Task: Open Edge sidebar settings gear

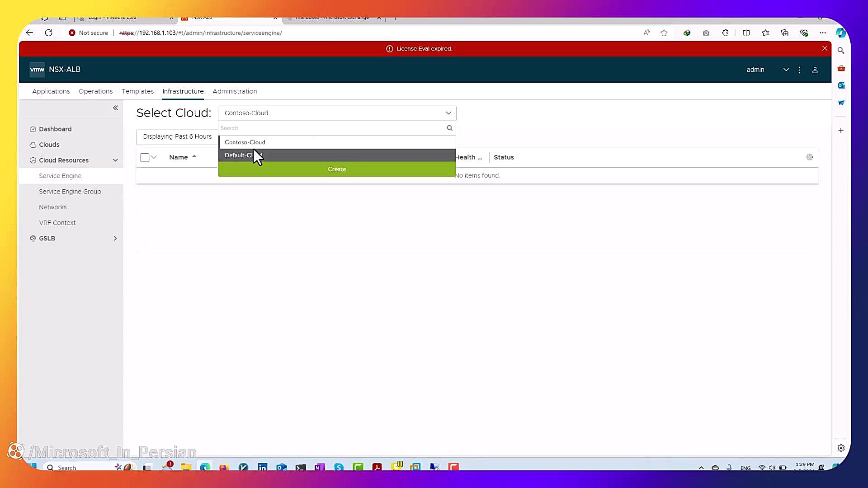Action: [x=841, y=448]
